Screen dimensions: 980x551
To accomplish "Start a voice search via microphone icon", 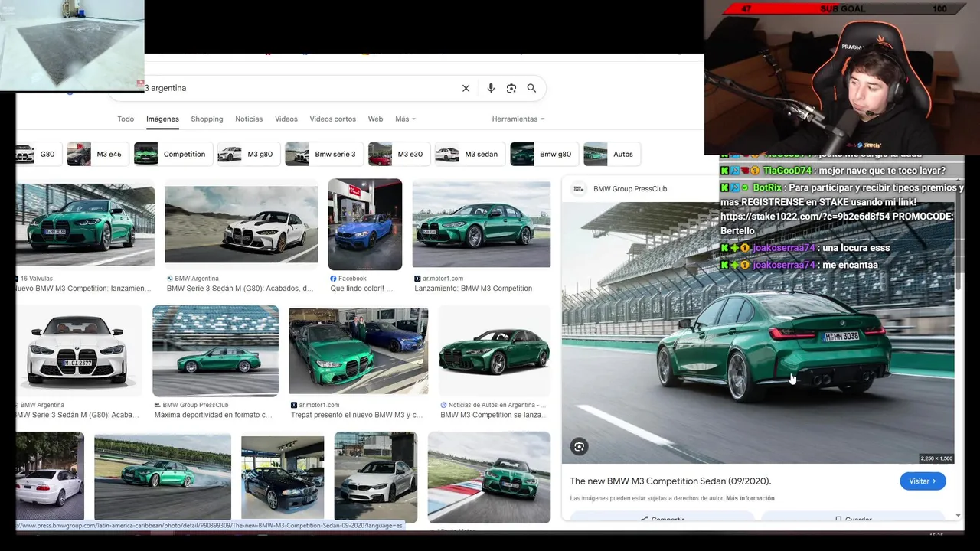I will [491, 88].
